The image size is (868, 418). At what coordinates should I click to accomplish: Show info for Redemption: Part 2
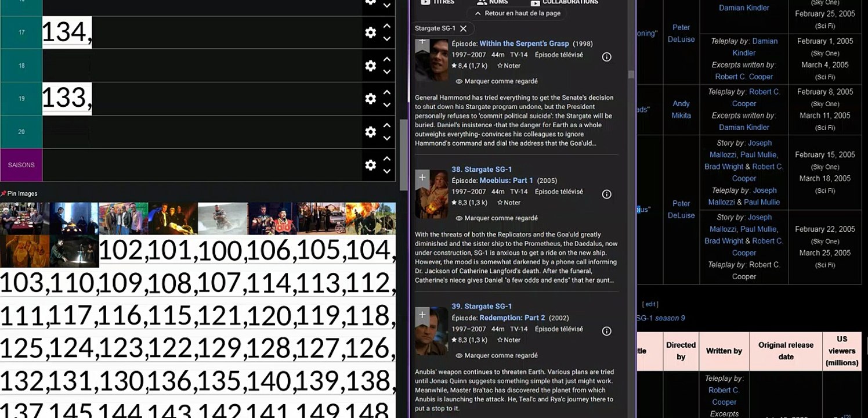(x=606, y=331)
